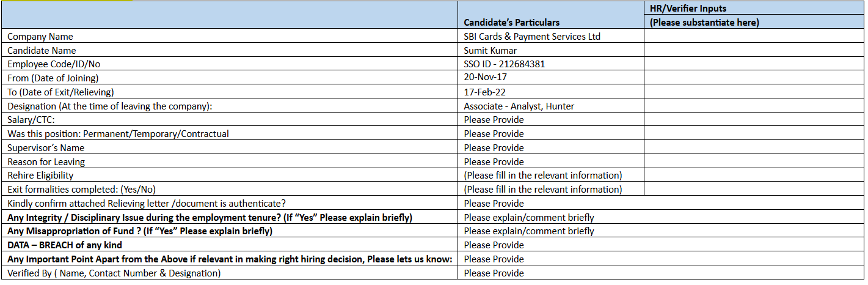Screen dimensions: 868x285
Task: Click the Please Provide cell for Reason for Leaving
Action: (494, 162)
